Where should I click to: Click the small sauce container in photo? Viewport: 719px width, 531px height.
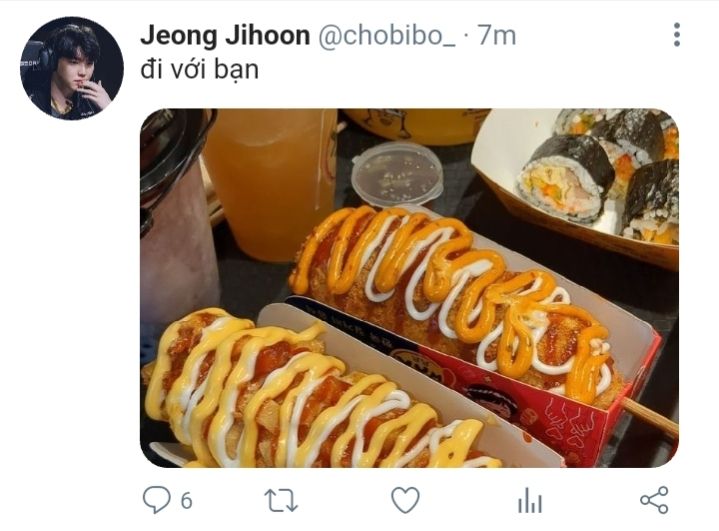[x=397, y=174]
